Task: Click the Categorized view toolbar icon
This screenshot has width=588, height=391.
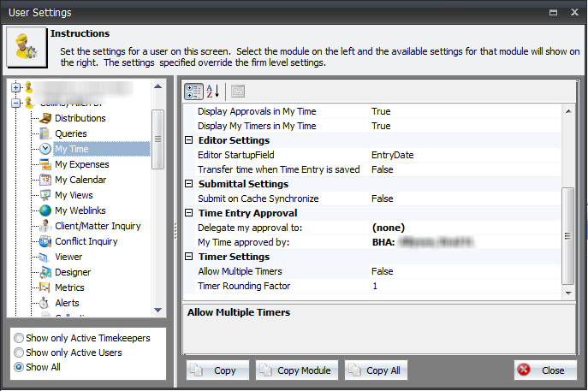Action: pos(194,92)
